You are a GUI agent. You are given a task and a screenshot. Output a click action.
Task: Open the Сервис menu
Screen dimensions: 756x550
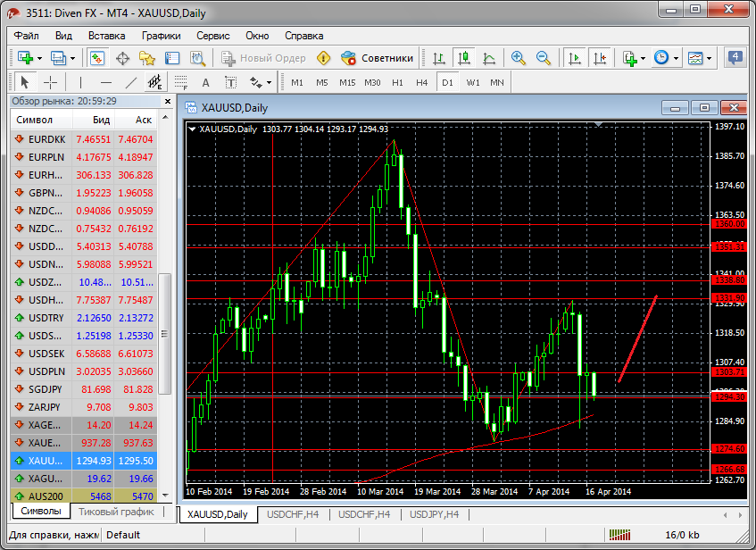213,36
